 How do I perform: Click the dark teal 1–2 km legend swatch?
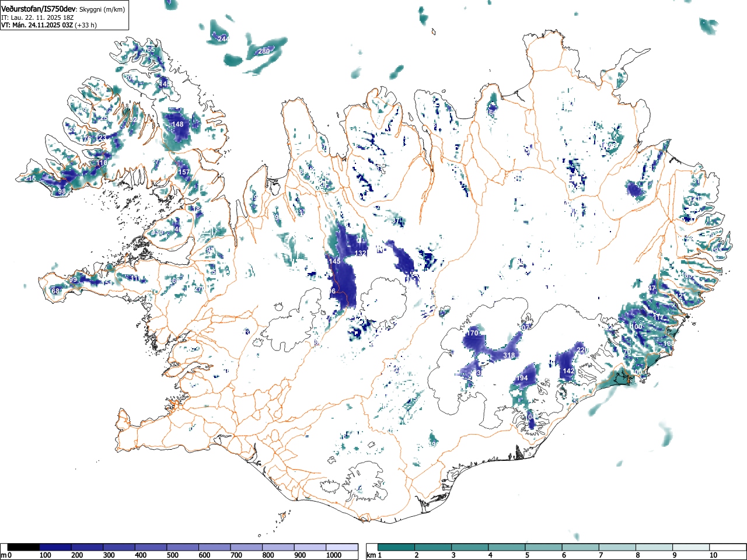(x=396, y=547)
